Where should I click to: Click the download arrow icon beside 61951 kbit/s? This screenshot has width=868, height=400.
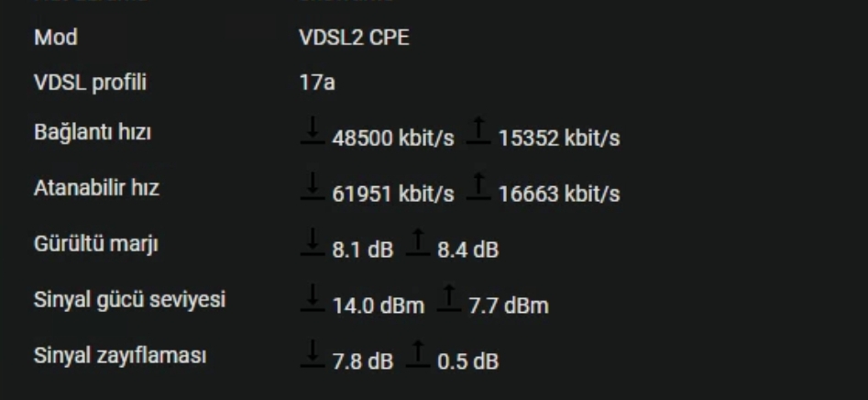(x=313, y=185)
